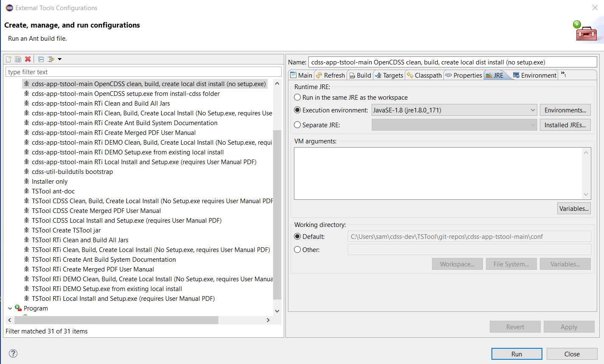Select Run in the same JRE as workspace
Screen dimensions: 604x364
click(297, 98)
